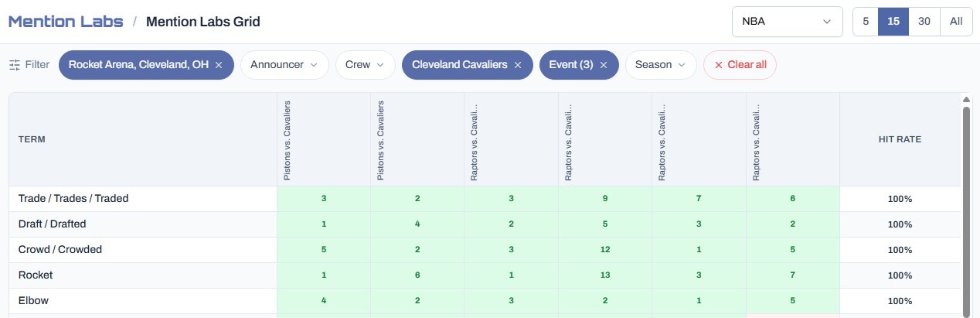Viewport: 980px width, 318px height.
Task: Click the X icon in Clear all
Action: point(719,65)
